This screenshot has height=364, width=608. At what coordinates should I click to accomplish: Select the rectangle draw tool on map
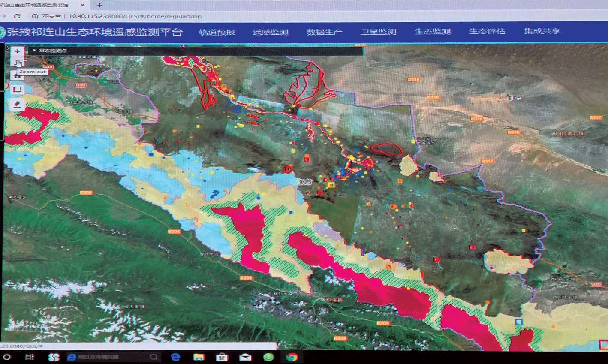click(17, 90)
